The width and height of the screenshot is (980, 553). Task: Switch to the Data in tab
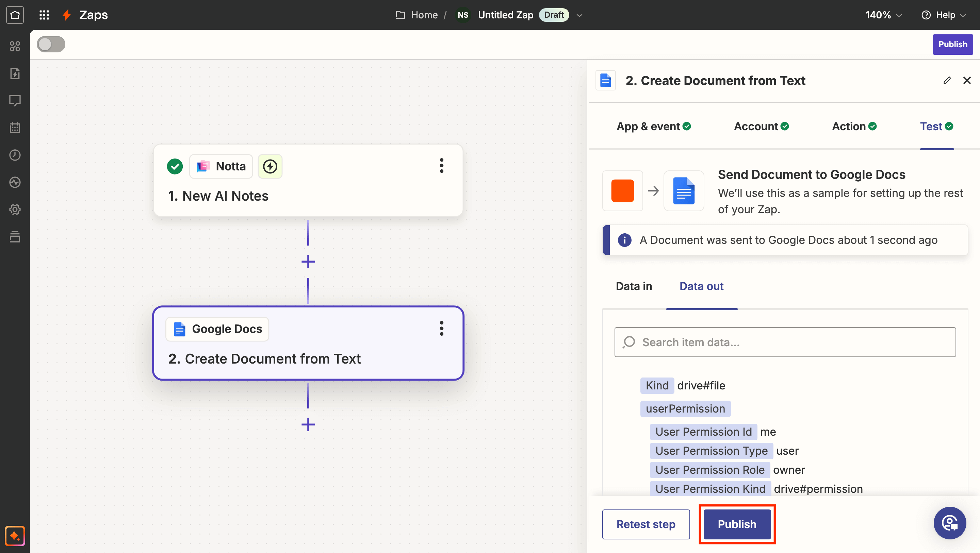(634, 286)
